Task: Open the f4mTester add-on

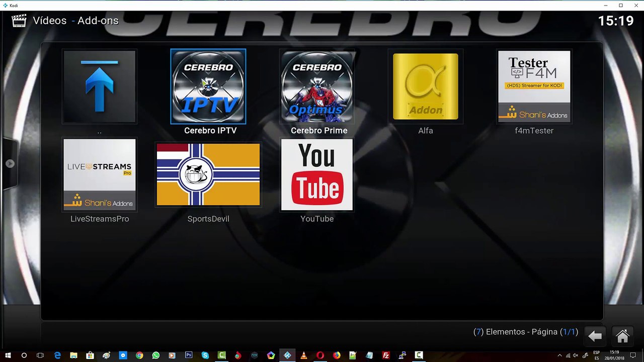Action: (x=534, y=86)
